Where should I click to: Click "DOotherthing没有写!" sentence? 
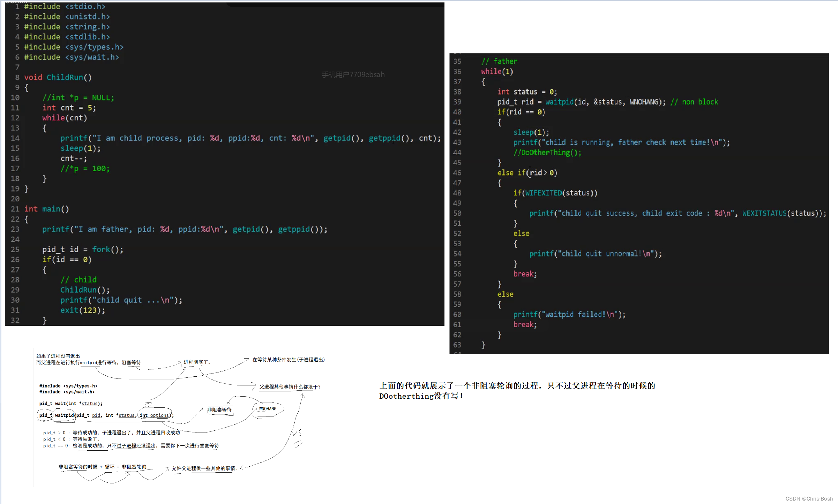coord(421,396)
